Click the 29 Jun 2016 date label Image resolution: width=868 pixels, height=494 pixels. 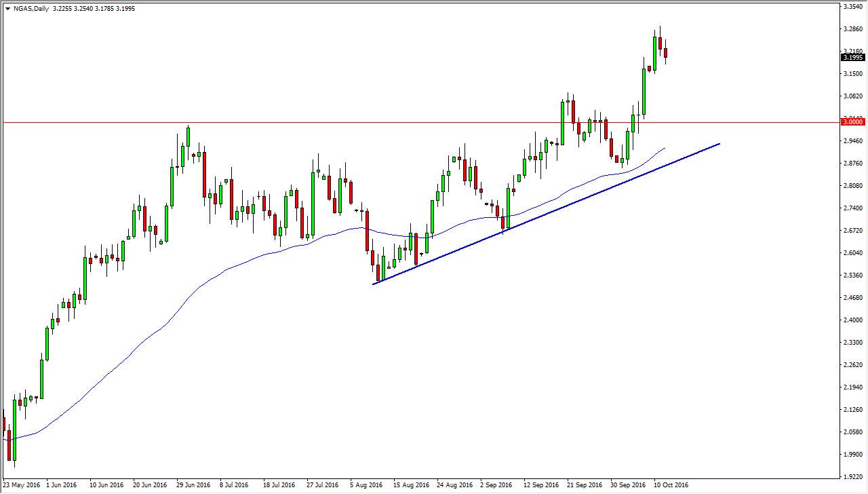pos(193,486)
